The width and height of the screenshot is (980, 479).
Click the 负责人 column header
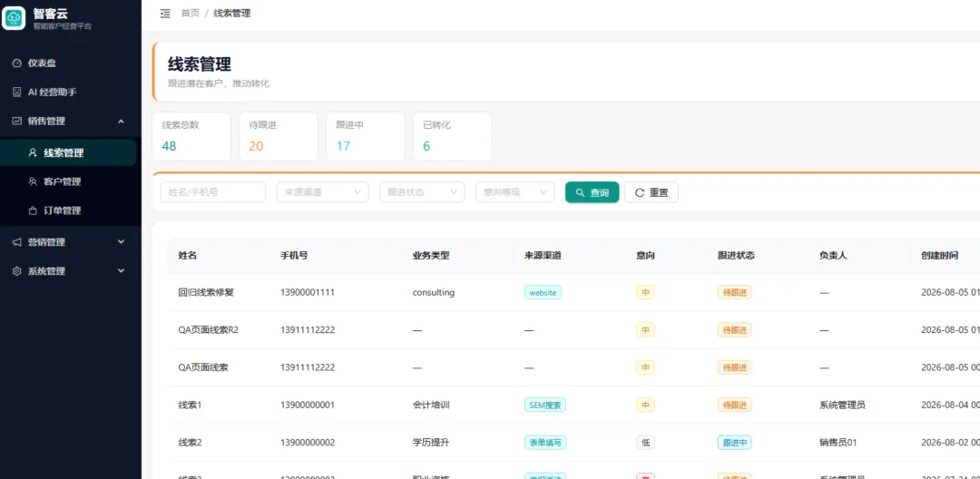[x=833, y=256]
